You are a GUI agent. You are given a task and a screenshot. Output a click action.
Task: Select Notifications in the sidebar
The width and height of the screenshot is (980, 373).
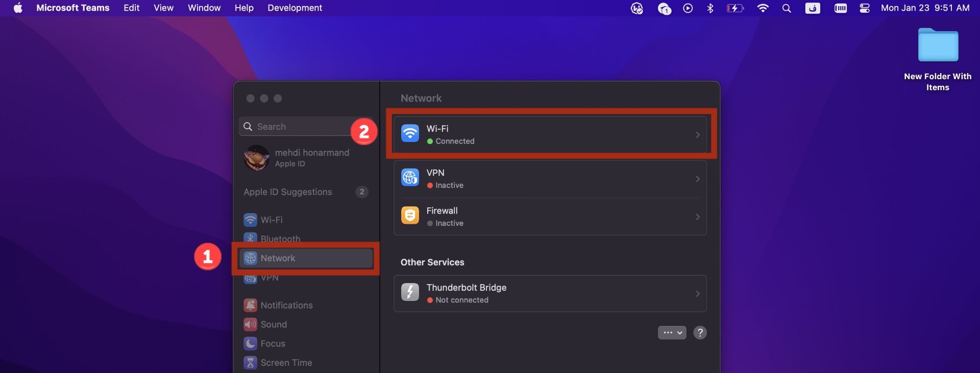306,305
